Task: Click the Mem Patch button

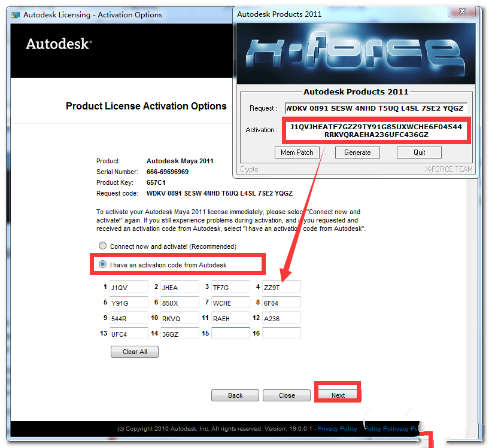Action: pos(297,153)
